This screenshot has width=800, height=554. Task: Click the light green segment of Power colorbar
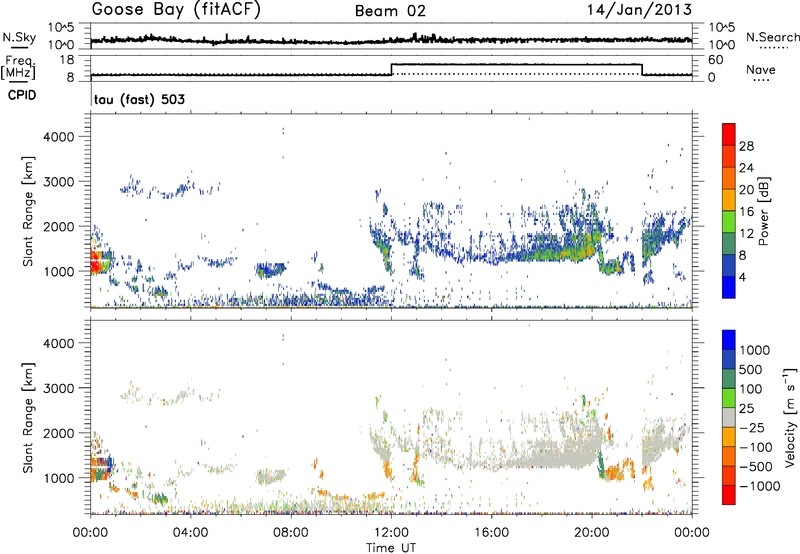[729, 222]
